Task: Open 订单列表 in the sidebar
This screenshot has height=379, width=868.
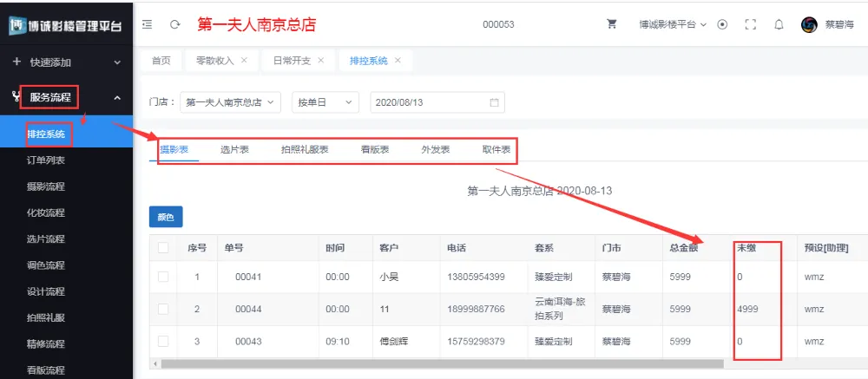Action: (45, 160)
